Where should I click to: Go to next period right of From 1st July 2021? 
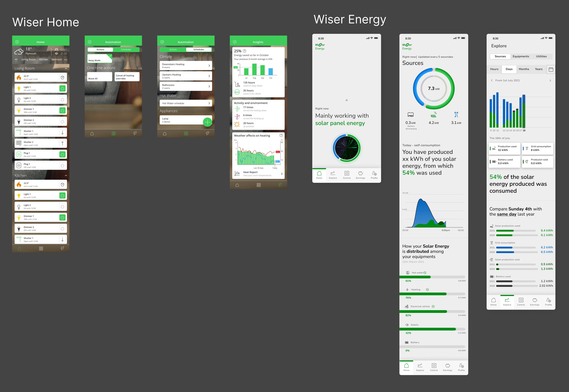coord(550,80)
